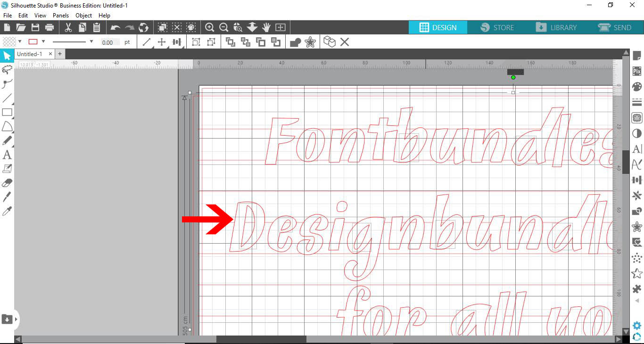Viewport: 644px width, 344px height.
Task: Open the Text Style panel
Action: pyautogui.click(x=637, y=149)
